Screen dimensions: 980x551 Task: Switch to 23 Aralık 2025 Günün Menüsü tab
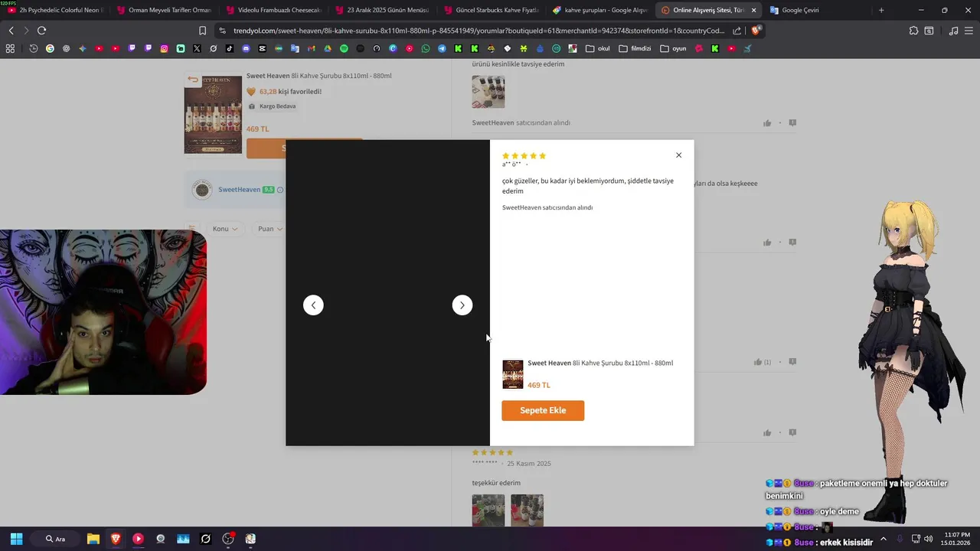pos(384,10)
